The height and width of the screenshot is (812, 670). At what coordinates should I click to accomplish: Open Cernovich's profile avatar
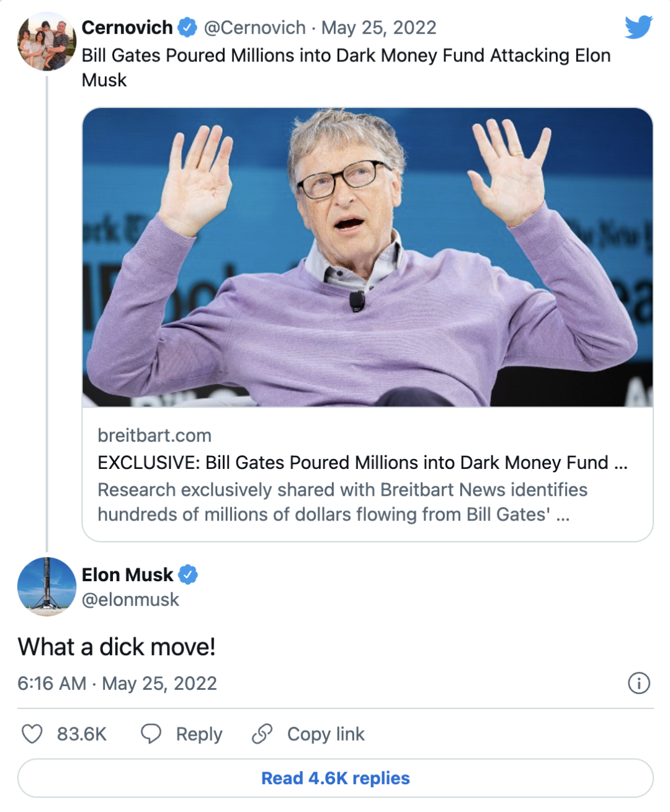(x=47, y=42)
